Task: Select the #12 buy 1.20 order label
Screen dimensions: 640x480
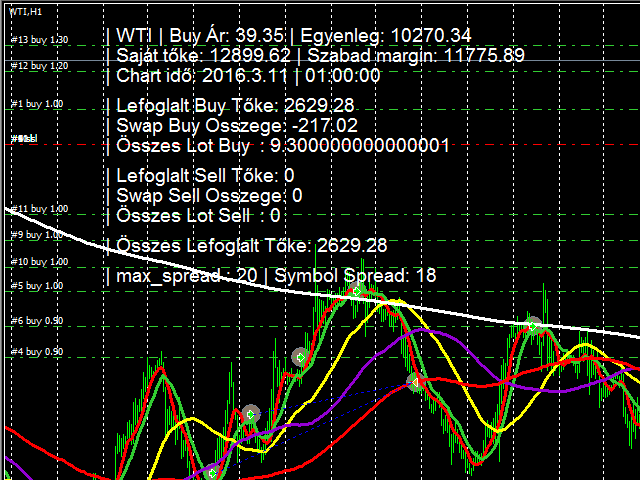Action: tap(40, 66)
